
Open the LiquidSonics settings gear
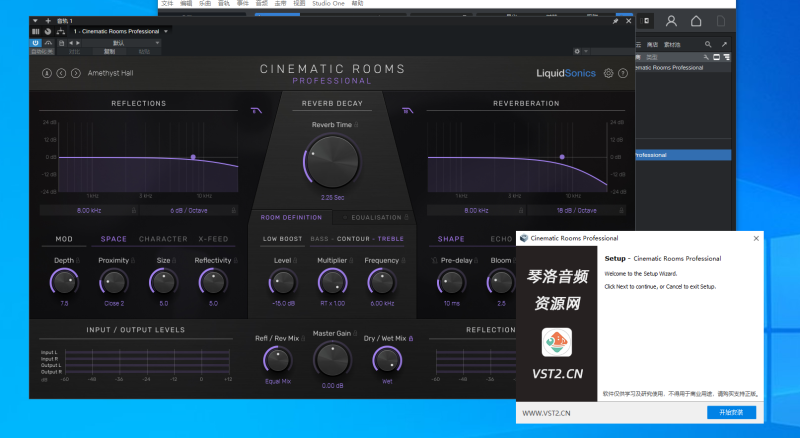click(x=608, y=73)
